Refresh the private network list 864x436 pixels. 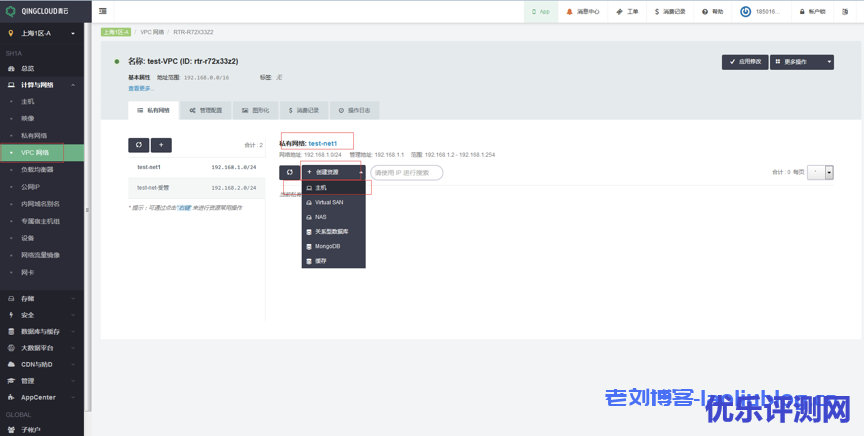(138, 145)
